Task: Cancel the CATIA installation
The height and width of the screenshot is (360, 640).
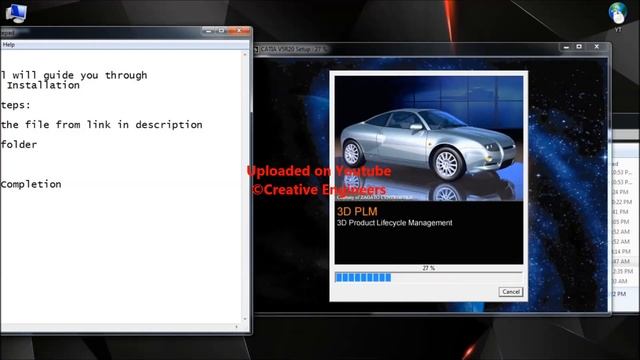Action: click(x=510, y=292)
